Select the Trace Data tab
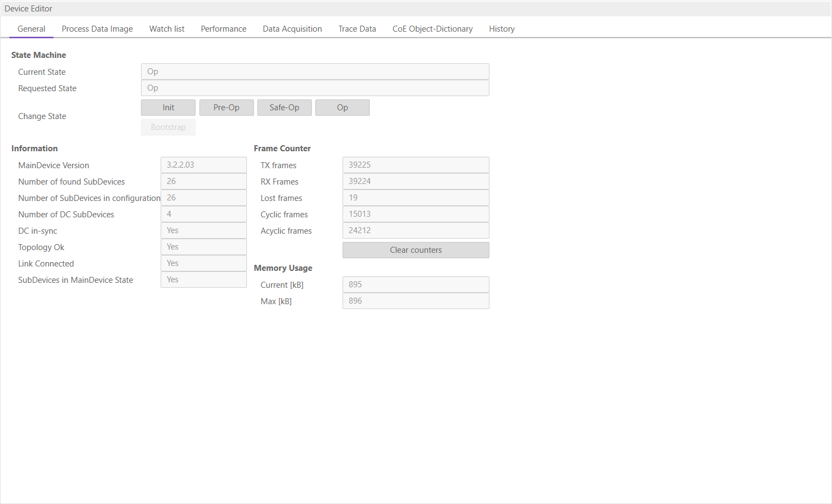Viewport: 832px width, 504px height. tap(357, 29)
